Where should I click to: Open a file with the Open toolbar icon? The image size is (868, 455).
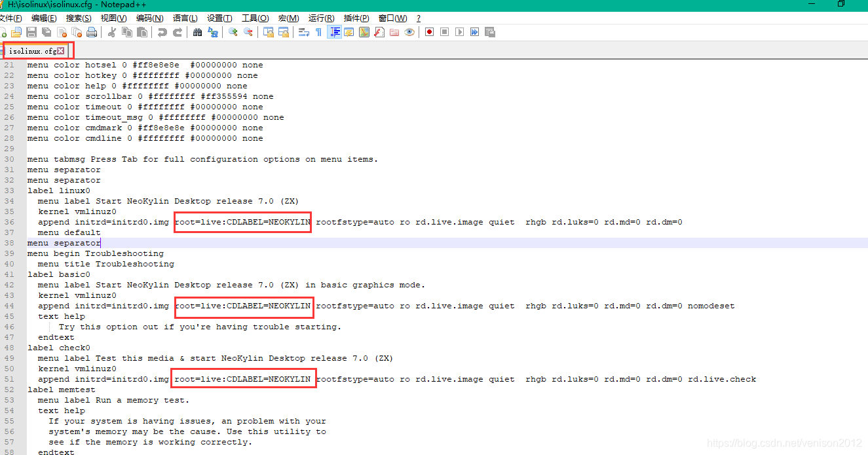(16, 32)
